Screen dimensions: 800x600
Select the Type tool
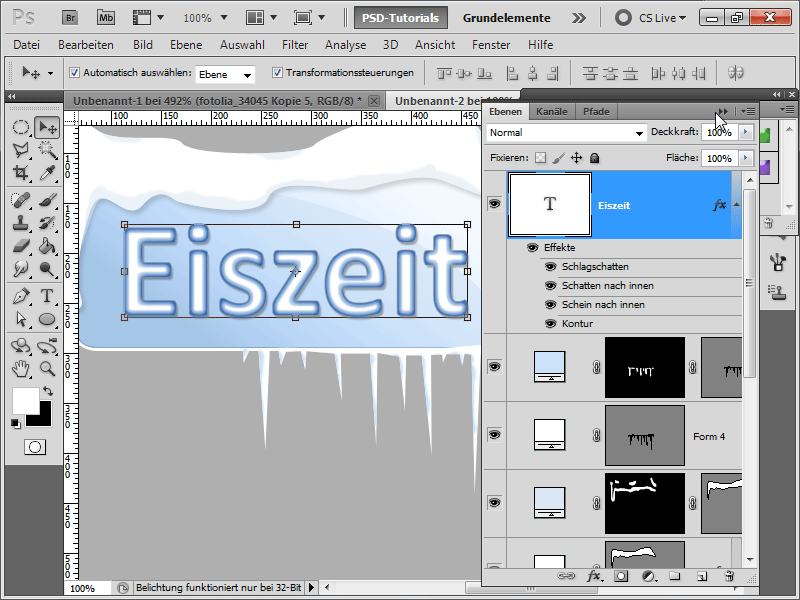coord(47,296)
